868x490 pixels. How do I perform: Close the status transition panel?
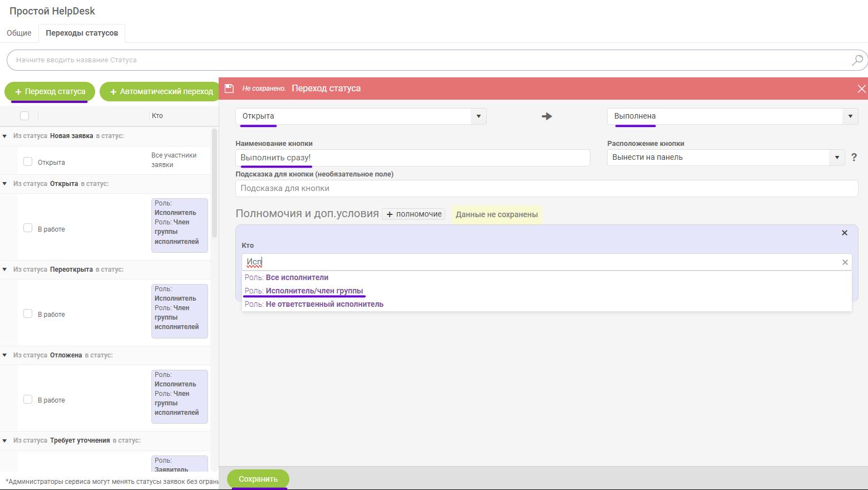(861, 89)
